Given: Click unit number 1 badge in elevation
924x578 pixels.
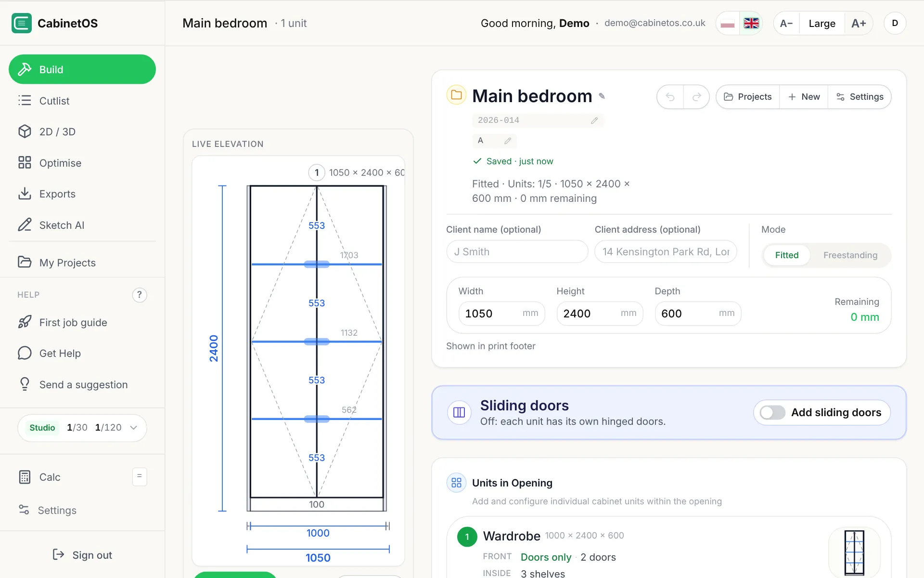Looking at the screenshot, I should [x=317, y=172].
